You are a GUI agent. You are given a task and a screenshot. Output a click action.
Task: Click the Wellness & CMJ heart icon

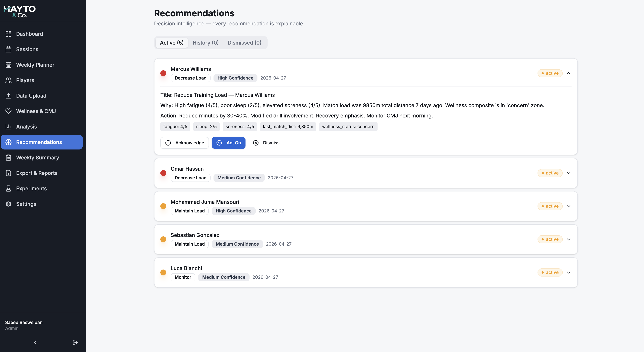tap(8, 111)
